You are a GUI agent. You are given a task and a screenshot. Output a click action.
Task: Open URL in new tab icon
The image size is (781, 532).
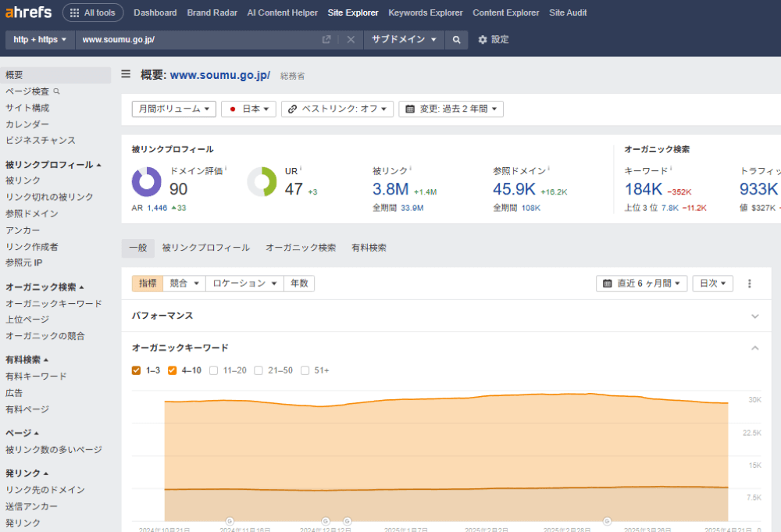tap(326, 39)
